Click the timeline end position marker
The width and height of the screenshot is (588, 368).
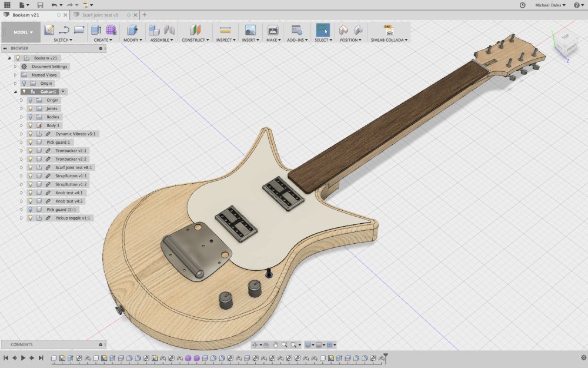point(385,358)
